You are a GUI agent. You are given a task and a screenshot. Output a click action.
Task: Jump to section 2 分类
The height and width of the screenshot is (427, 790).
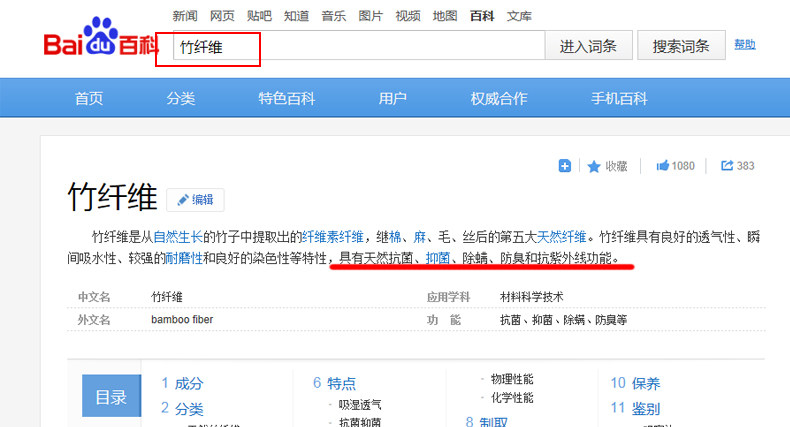(182, 408)
